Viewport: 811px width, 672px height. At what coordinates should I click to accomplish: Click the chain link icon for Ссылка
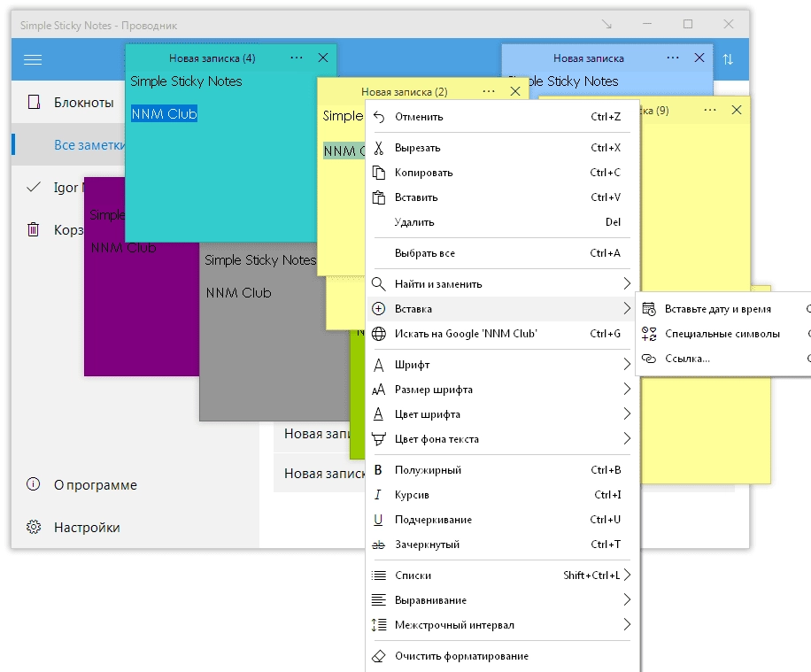(649, 359)
